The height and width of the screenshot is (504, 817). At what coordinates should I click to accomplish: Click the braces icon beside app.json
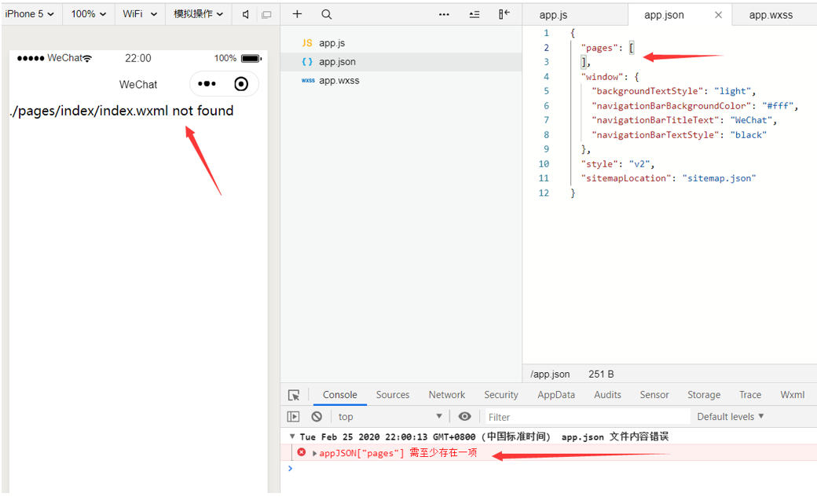pos(307,62)
